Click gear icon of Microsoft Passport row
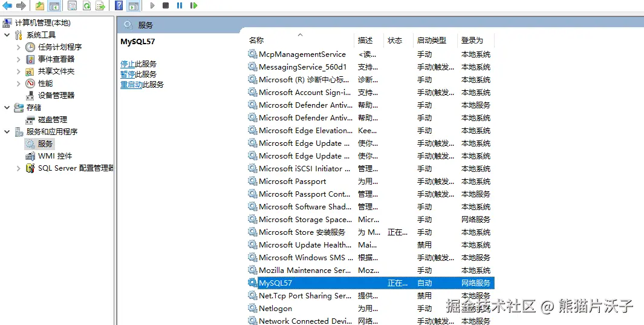Viewport: 644px width, 325px height. (253, 181)
